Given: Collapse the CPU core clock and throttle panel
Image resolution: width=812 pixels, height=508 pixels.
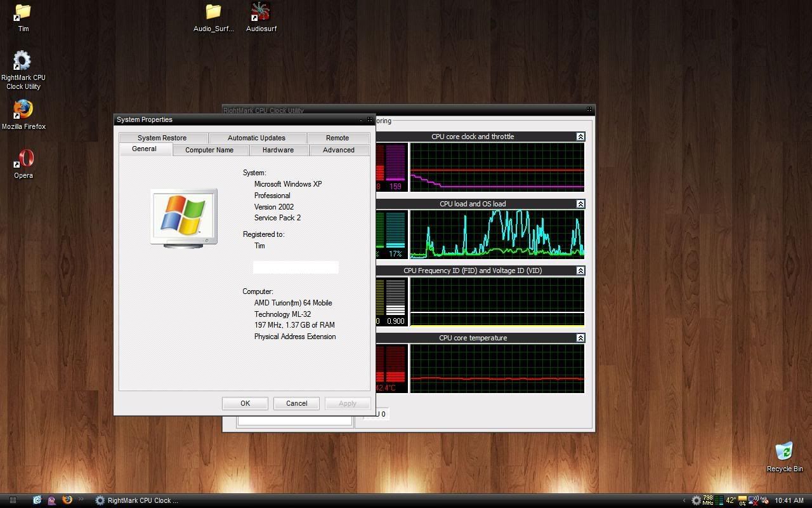Looking at the screenshot, I should click(580, 137).
